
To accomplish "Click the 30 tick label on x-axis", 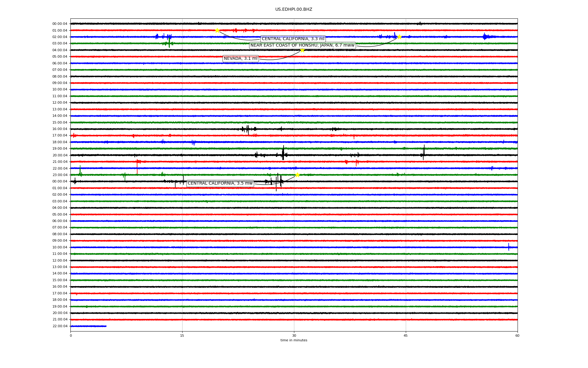I will tap(294, 335).
